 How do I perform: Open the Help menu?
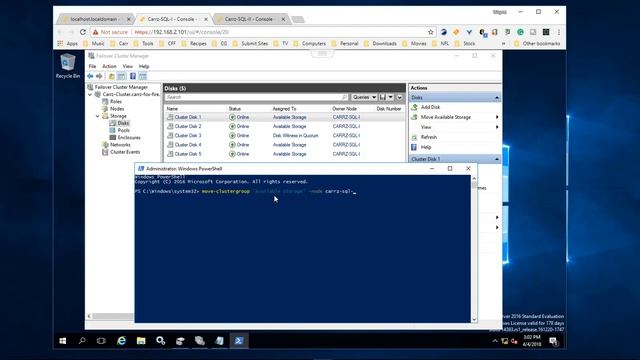[x=144, y=66]
